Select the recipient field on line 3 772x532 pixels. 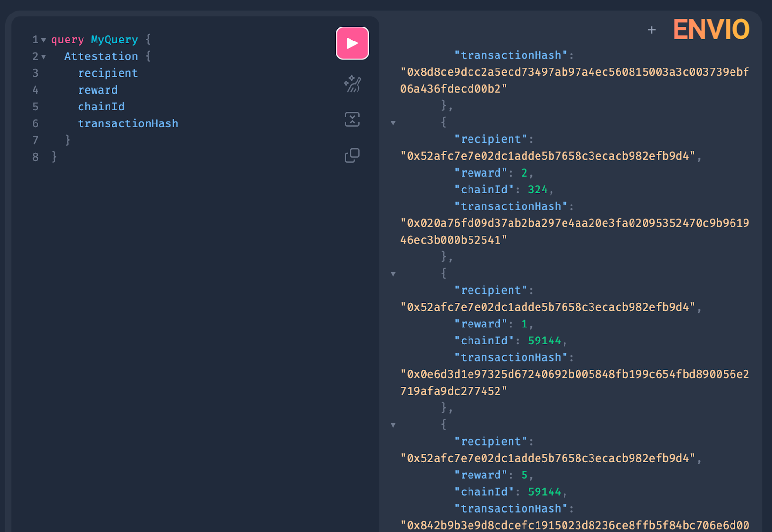[x=108, y=73]
